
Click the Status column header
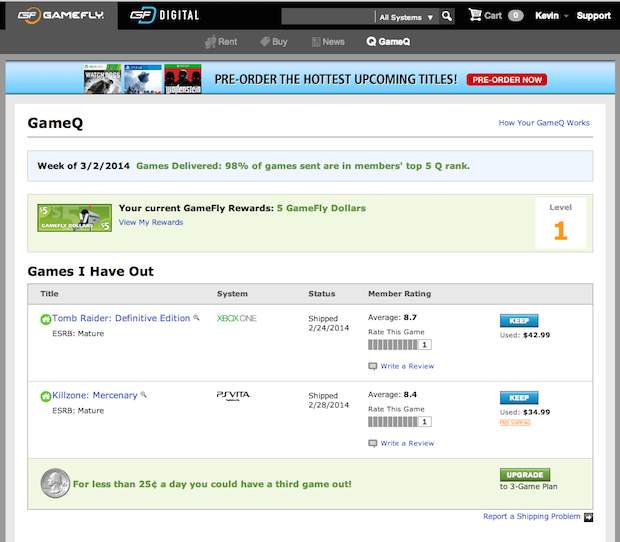point(321,294)
